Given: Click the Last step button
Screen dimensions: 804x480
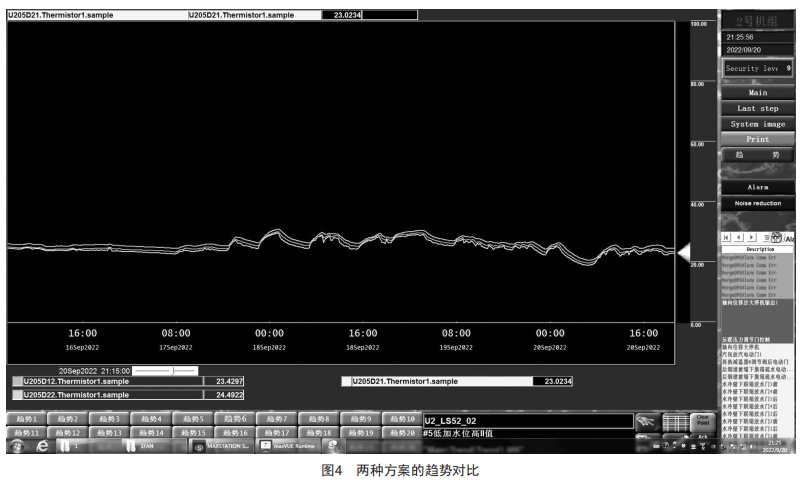Looking at the screenshot, I should 757,108.
